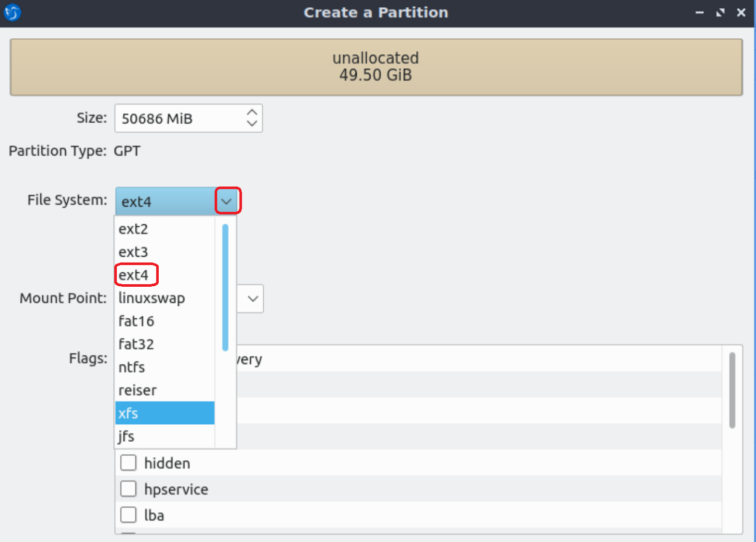Viewport: 756px width, 542px height.
Task: Click the Flags list scrollbar
Action: pos(732,391)
